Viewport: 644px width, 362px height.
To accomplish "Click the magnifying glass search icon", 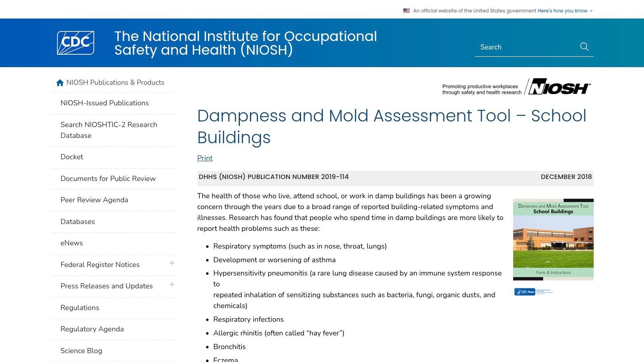I will coord(584,47).
